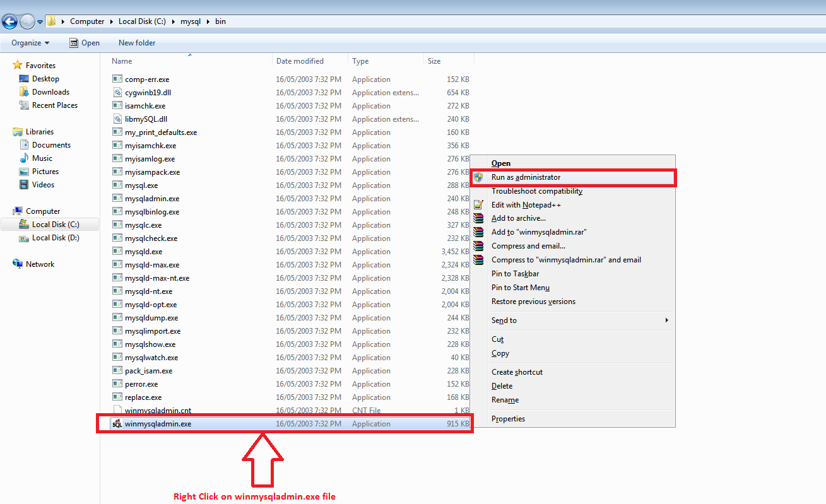Sort by the Date modified column header
Image resolution: width=826 pixels, height=504 pixels.
(x=300, y=61)
